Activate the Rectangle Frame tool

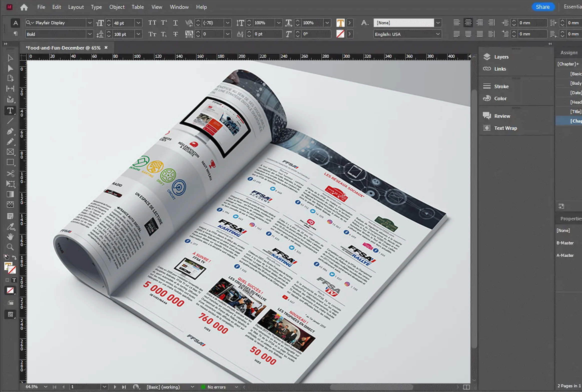pyautogui.click(x=10, y=152)
